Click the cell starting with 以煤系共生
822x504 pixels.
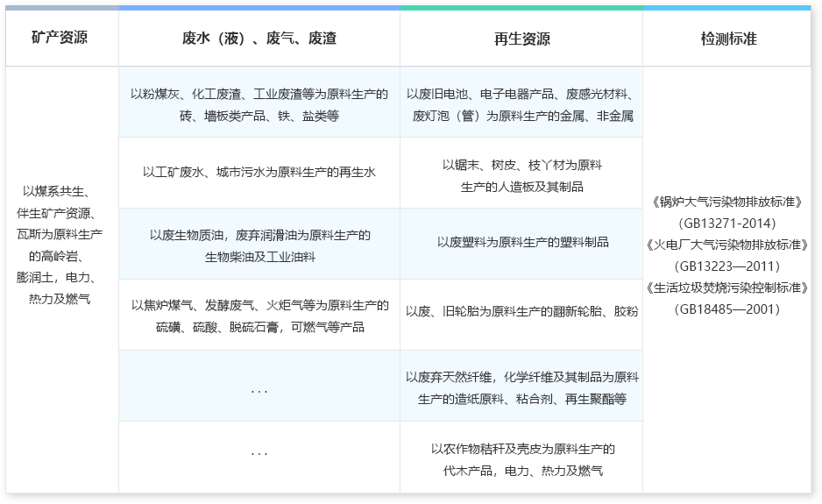click(x=62, y=280)
